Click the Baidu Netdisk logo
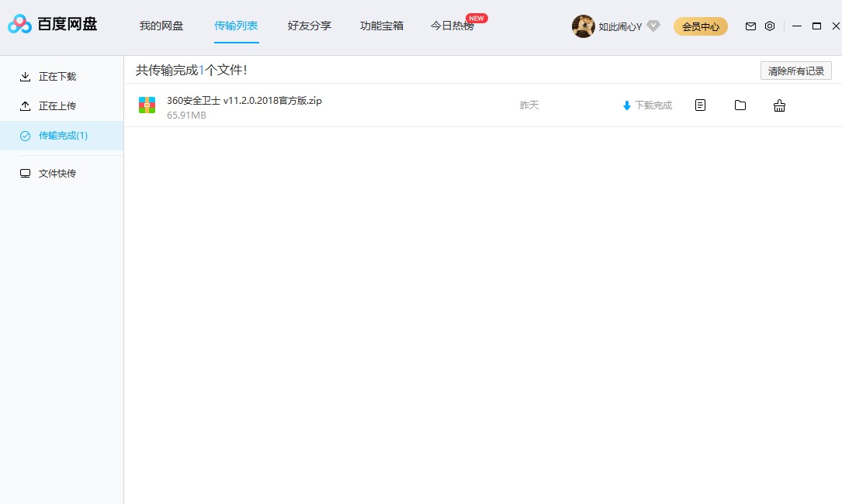The width and height of the screenshot is (842, 504). (52, 24)
